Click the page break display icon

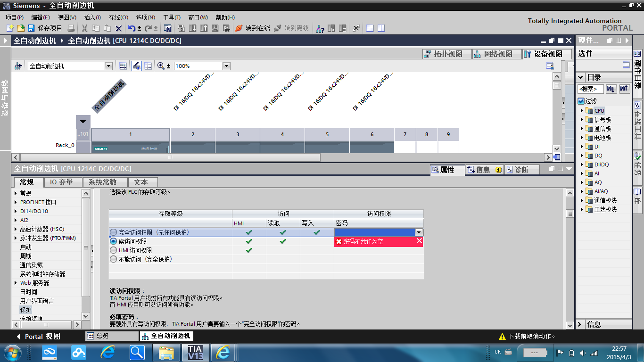click(x=148, y=66)
